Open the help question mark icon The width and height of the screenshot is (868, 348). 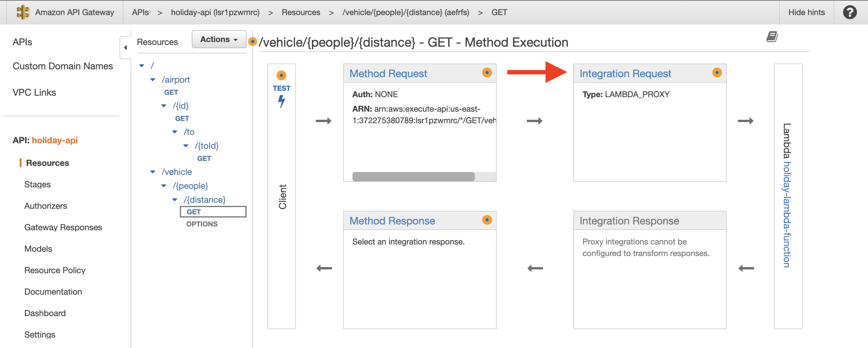849,12
